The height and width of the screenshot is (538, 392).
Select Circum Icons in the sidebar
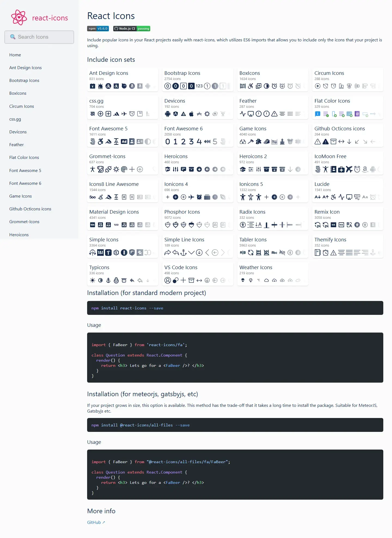(22, 106)
